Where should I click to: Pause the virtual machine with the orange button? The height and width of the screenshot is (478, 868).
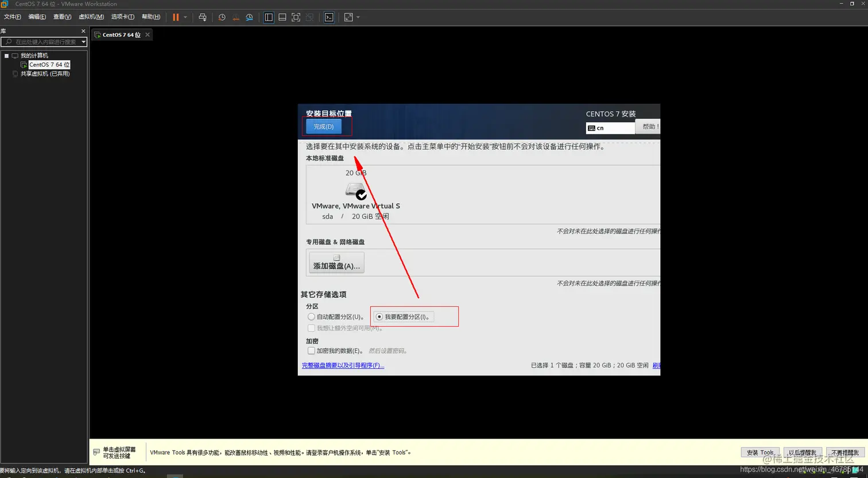[x=176, y=17]
